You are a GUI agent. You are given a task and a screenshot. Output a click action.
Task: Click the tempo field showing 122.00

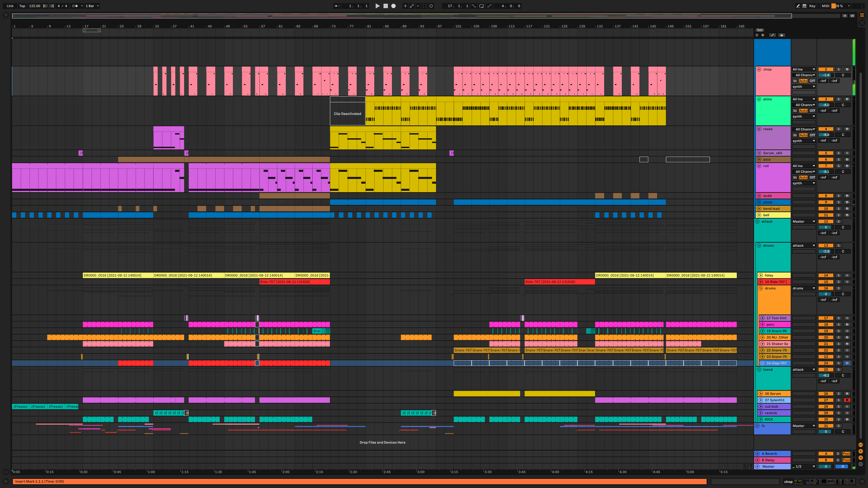pos(34,6)
